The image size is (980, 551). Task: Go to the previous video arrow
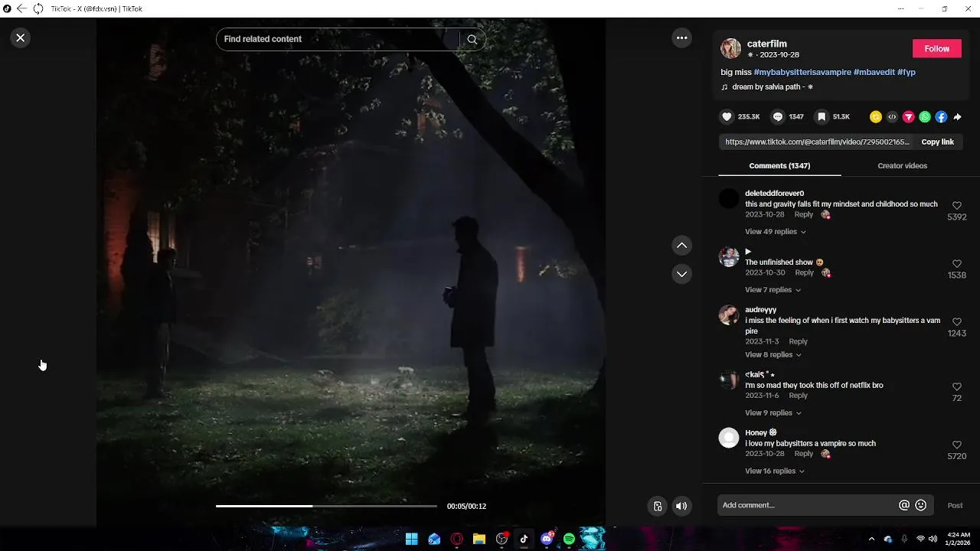pyautogui.click(x=681, y=246)
